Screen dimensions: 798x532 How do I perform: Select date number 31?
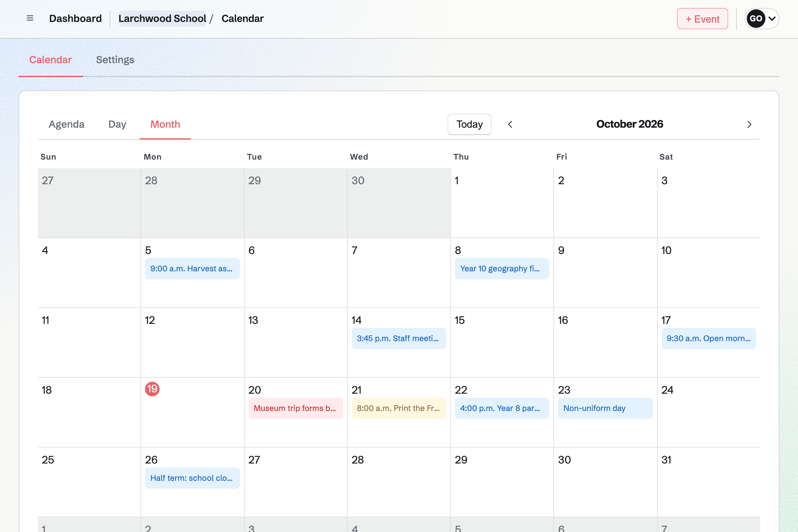(x=666, y=460)
